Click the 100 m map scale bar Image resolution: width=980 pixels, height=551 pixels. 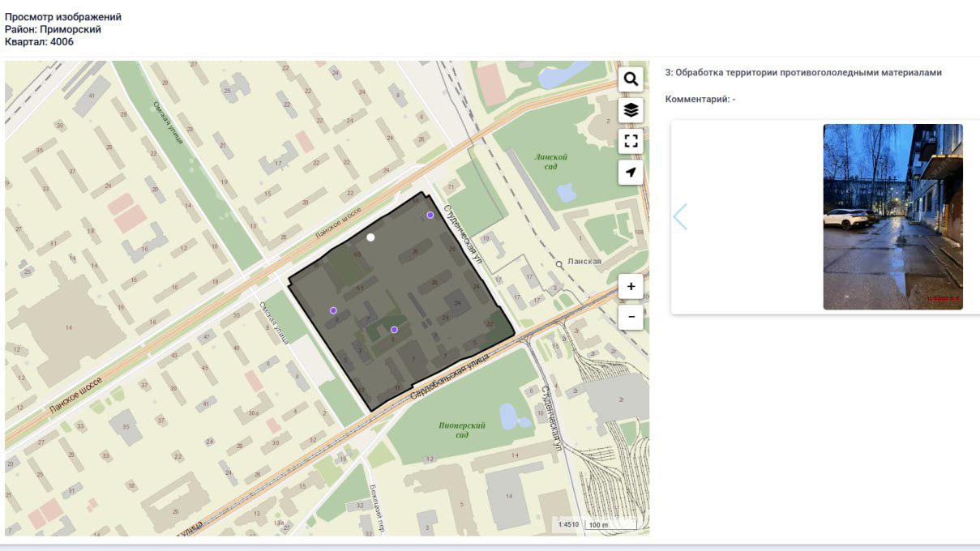(x=610, y=524)
